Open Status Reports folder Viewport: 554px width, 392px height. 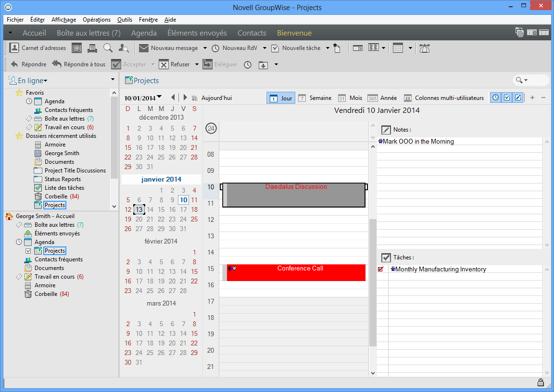63,179
